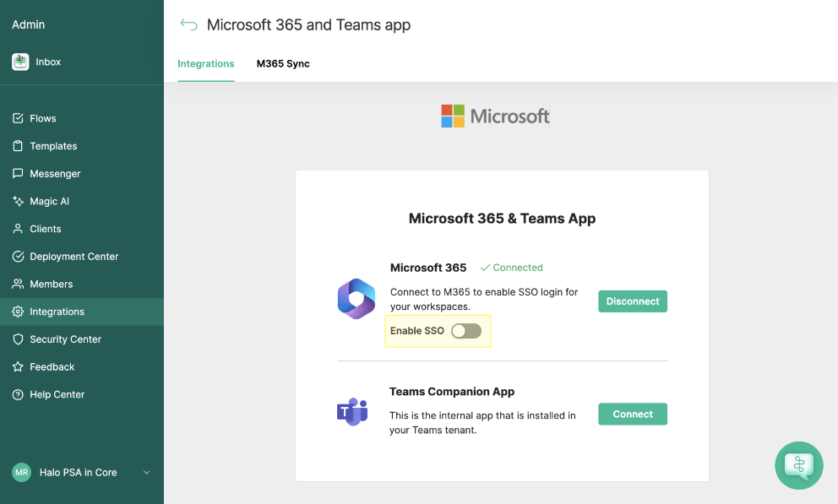
Task: Click the Members people icon
Action: (18, 284)
